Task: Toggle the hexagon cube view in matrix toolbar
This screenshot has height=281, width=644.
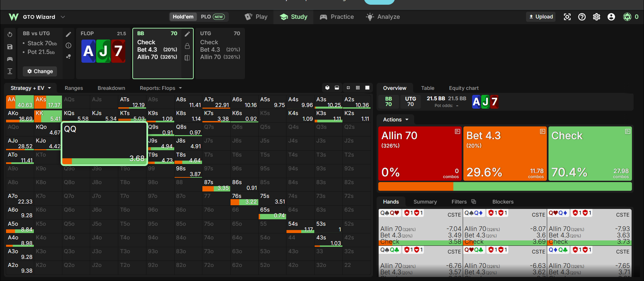Action: 327,88
